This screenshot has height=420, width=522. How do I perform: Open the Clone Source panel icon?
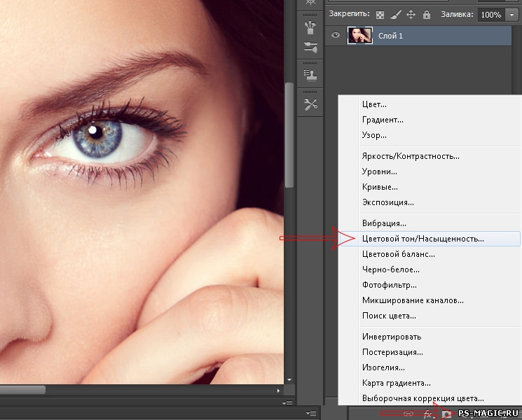[310, 73]
